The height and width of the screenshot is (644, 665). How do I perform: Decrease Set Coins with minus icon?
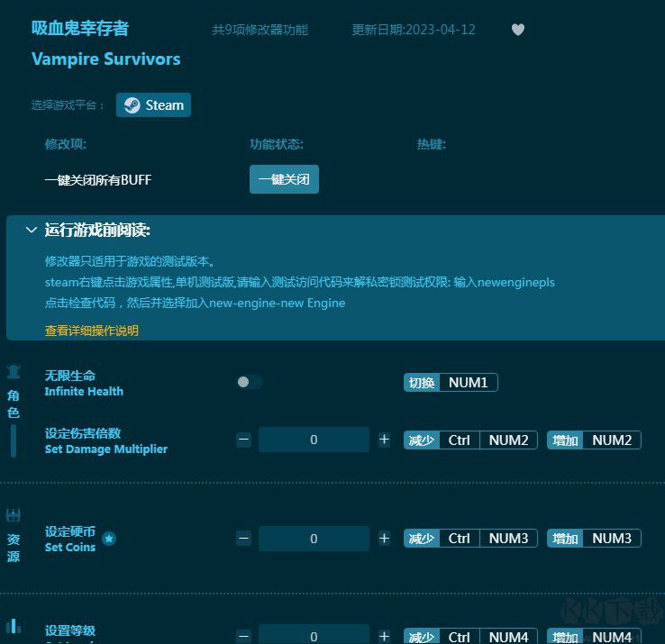click(x=243, y=539)
